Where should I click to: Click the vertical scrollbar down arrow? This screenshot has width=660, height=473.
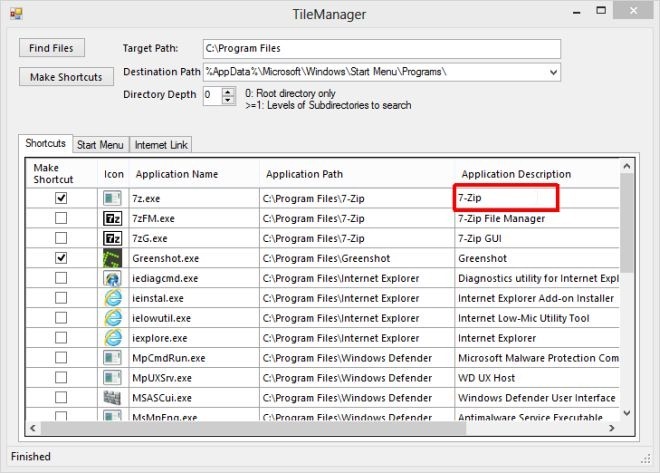coord(627,413)
